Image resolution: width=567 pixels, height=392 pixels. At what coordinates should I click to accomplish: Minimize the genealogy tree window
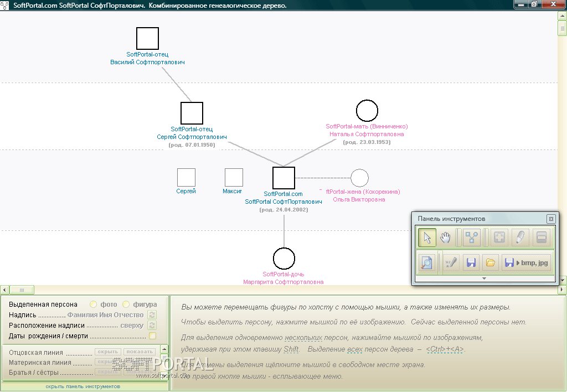[520, 4]
